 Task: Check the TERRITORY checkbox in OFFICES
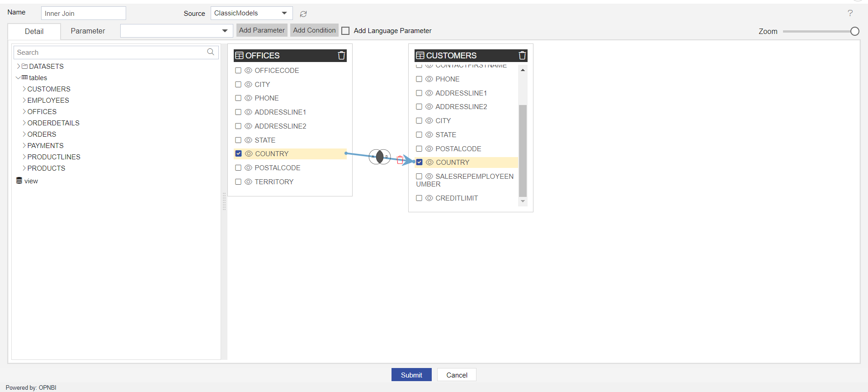click(x=238, y=182)
